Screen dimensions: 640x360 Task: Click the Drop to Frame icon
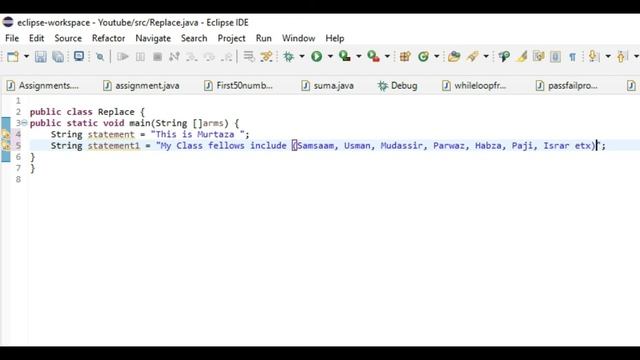click(x=249, y=56)
